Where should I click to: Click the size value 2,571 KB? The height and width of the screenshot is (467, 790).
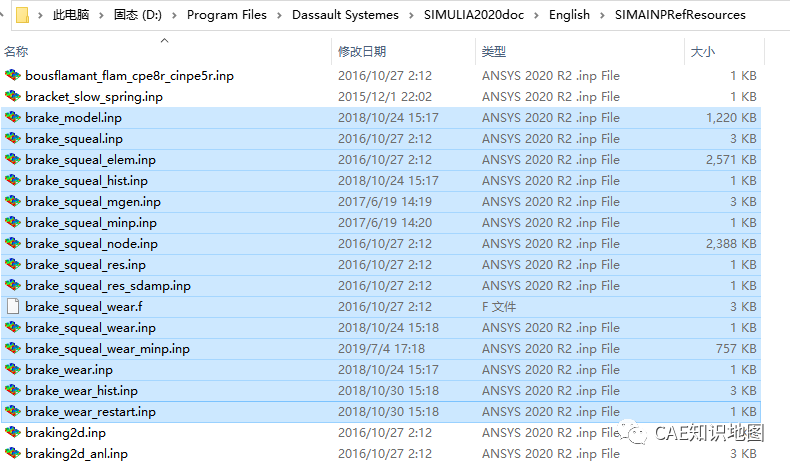pos(731,160)
